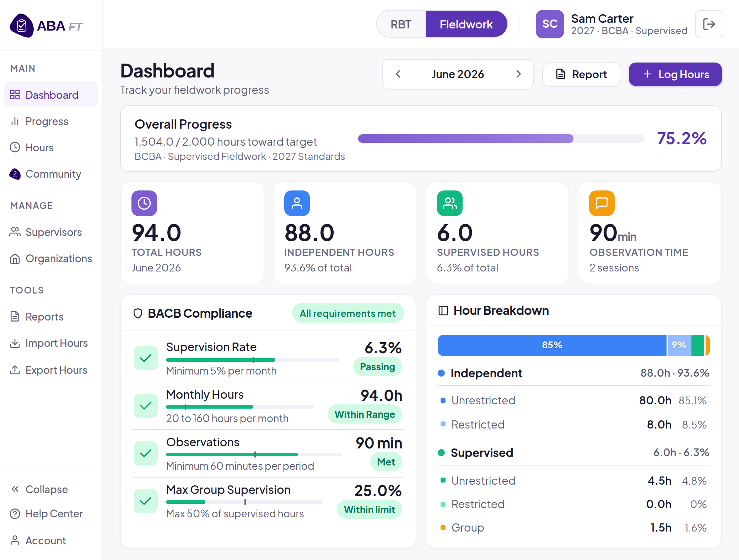The image size is (739, 560).
Task: Click the Supervision Rate green checkmark
Action: coord(146,358)
